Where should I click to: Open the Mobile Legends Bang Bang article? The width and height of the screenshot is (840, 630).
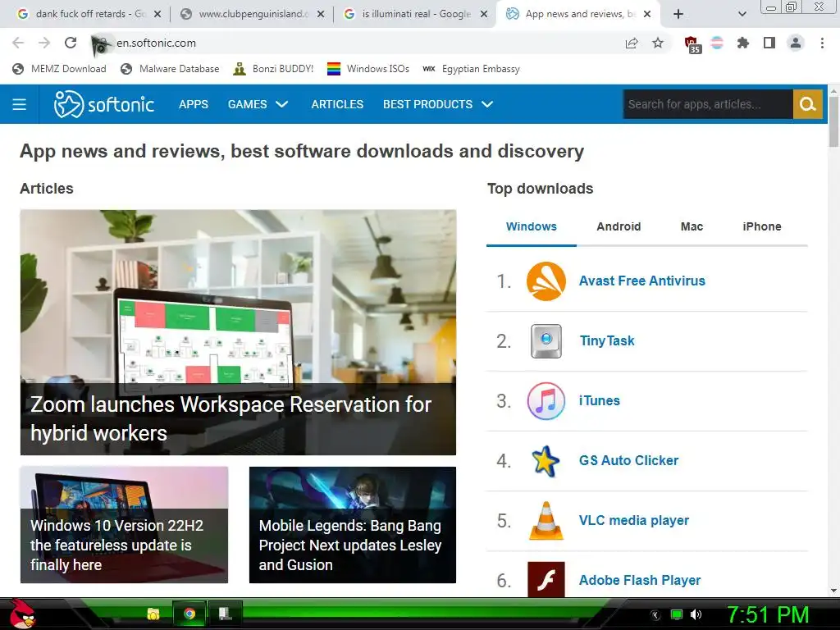tap(353, 524)
